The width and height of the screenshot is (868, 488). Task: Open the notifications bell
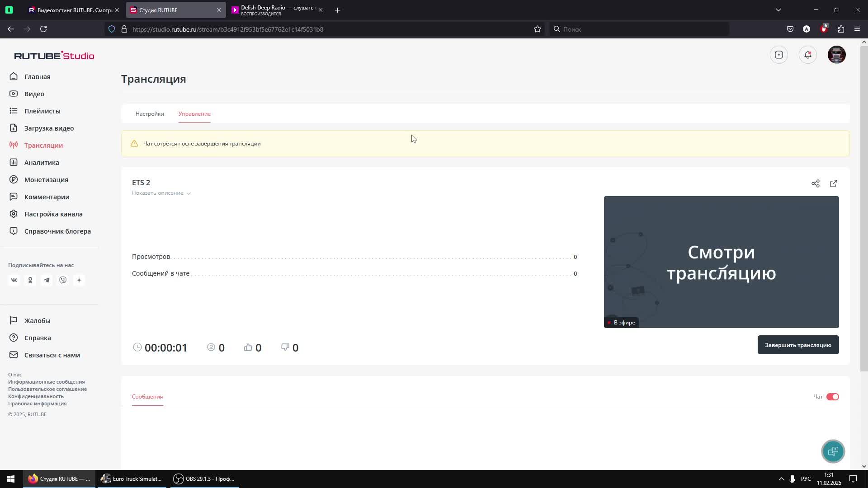[x=807, y=55]
